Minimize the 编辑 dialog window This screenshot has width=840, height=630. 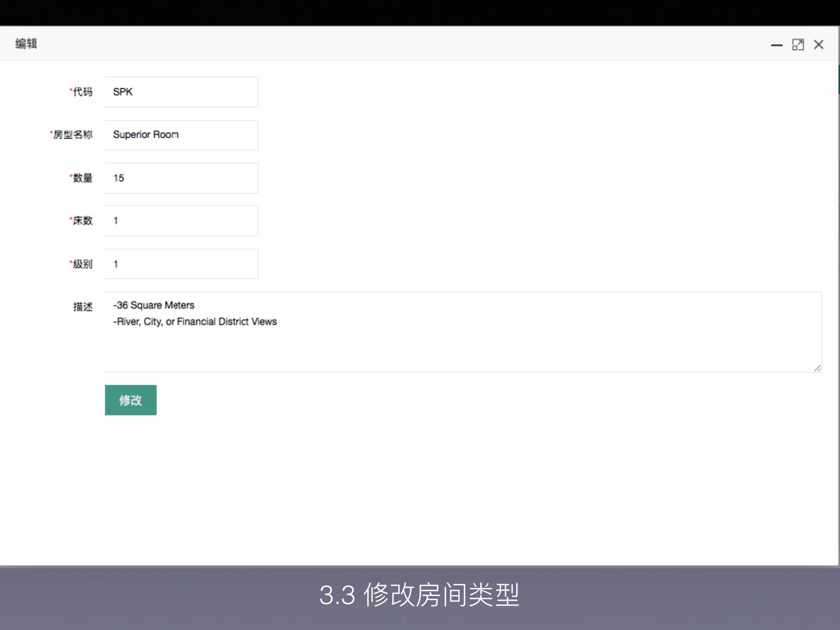(777, 45)
